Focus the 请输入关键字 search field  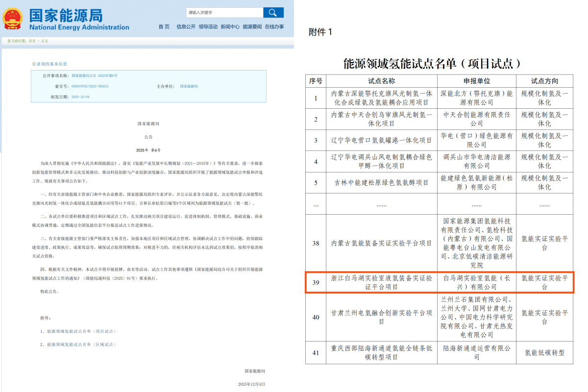pos(224,12)
